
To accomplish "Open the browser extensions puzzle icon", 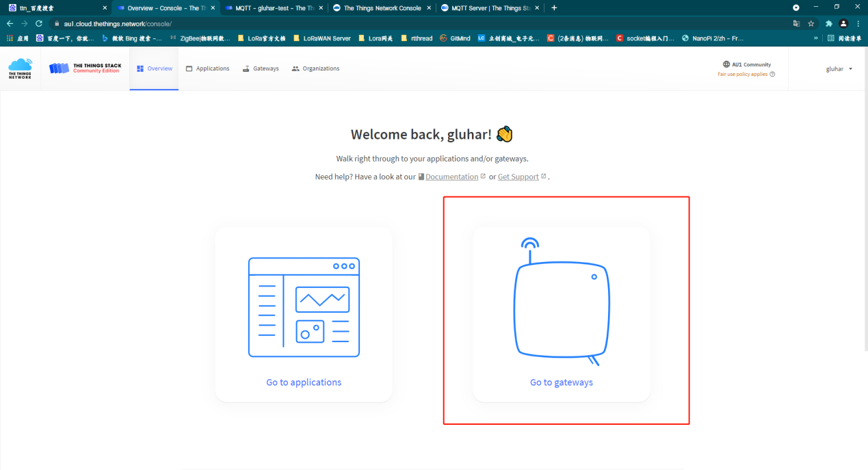I will [x=829, y=23].
